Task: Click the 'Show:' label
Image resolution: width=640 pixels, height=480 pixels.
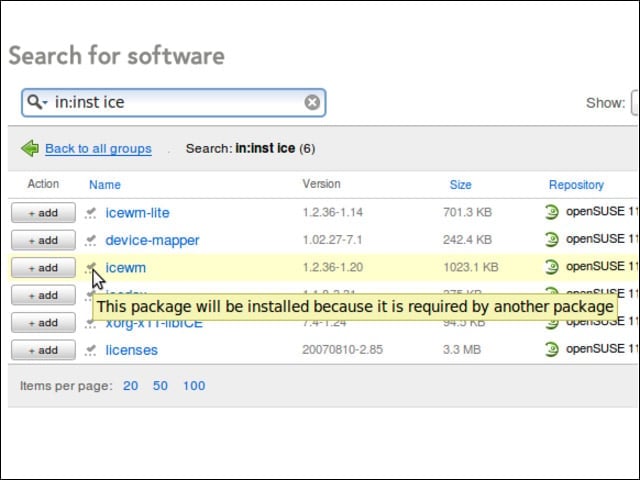Action: point(605,103)
